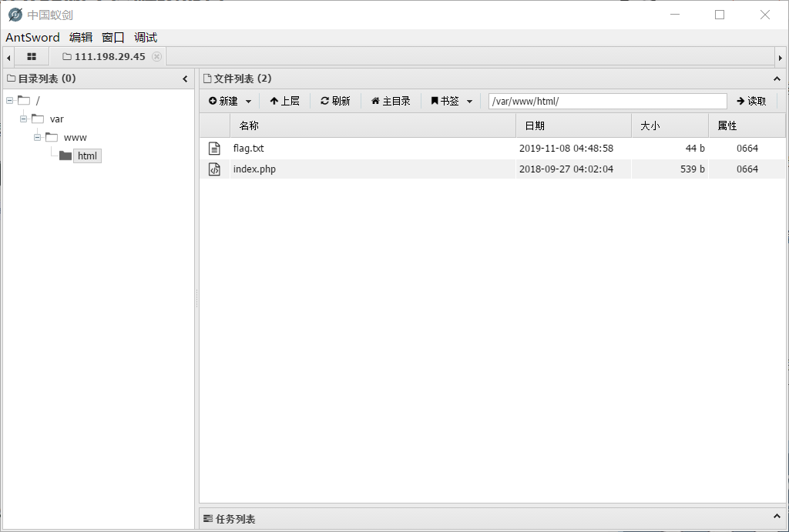Click the AntSword app logo icon
This screenshot has height=532, width=789.
pyautogui.click(x=15, y=15)
